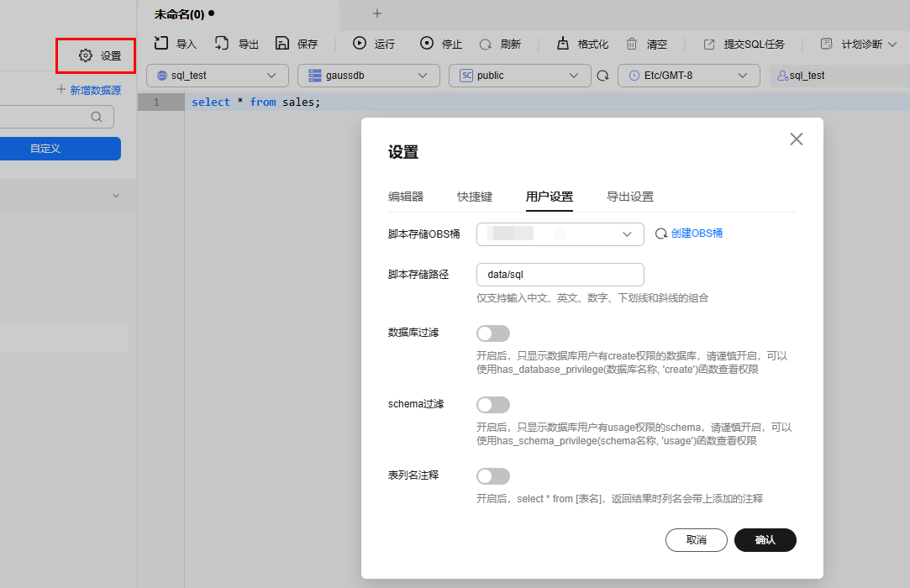
Task: Enable the schema过滤 toggle
Action: click(x=492, y=405)
